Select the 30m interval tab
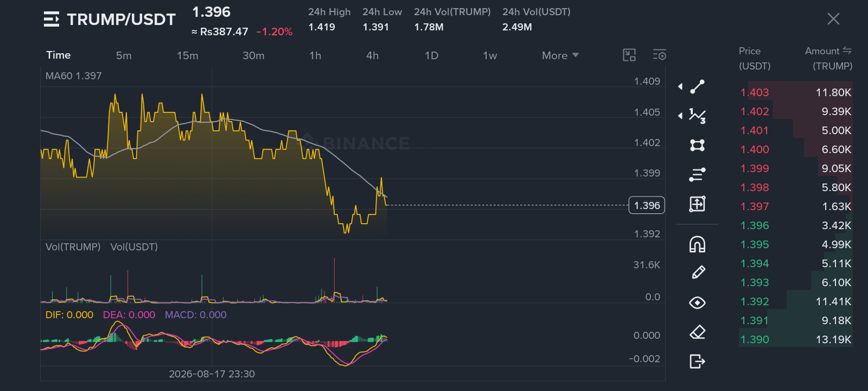This screenshot has width=868, height=391. (253, 55)
